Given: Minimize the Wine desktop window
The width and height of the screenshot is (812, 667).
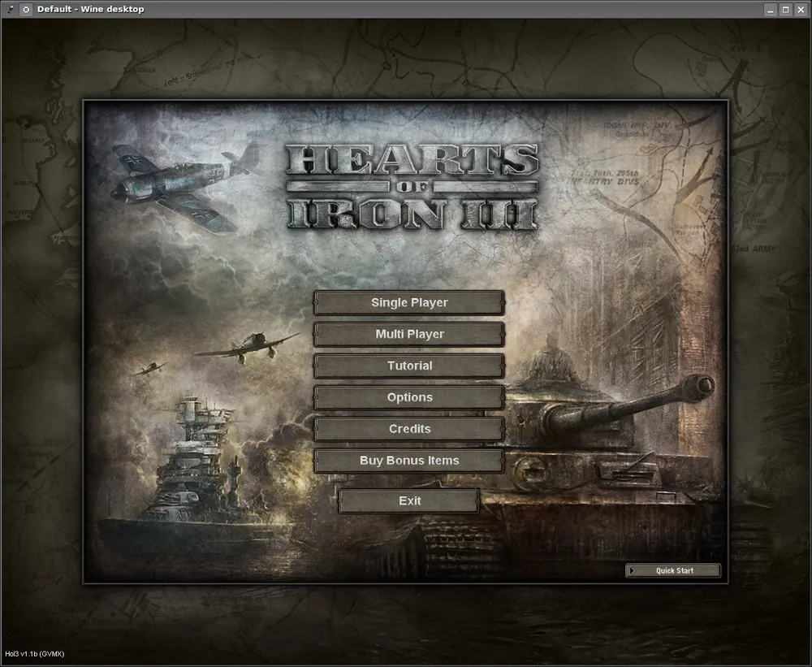Looking at the screenshot, I should click(770, 9).
